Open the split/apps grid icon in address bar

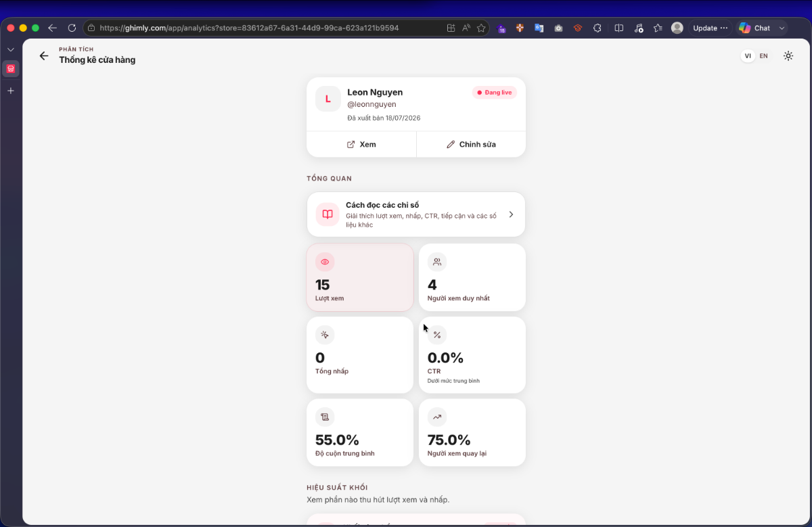coord(451,28)
